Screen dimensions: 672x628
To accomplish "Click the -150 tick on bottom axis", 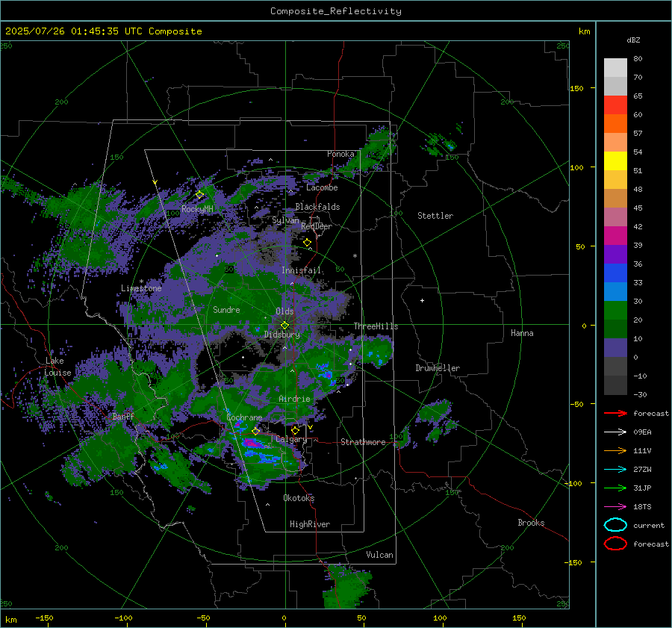I will pyautogui.click(x=44, y=618).
